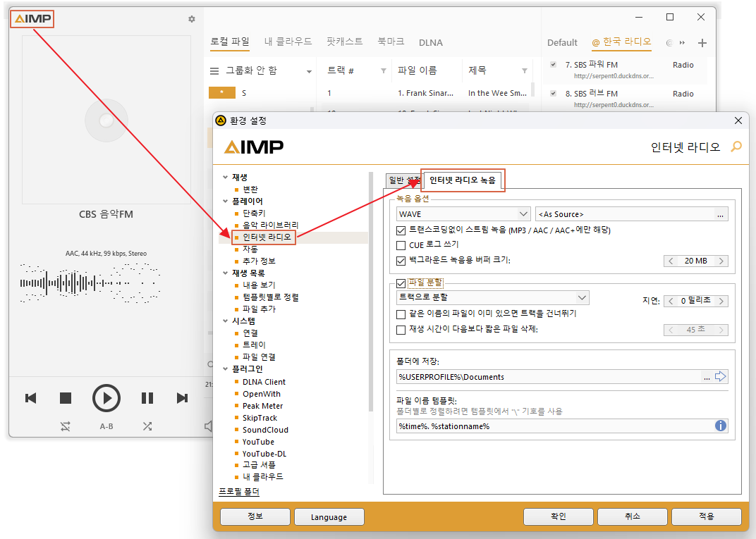The width and height of the screenshot is (756, 539).
Task: Click the album art disc placeholder
Action: click(106, 120)
